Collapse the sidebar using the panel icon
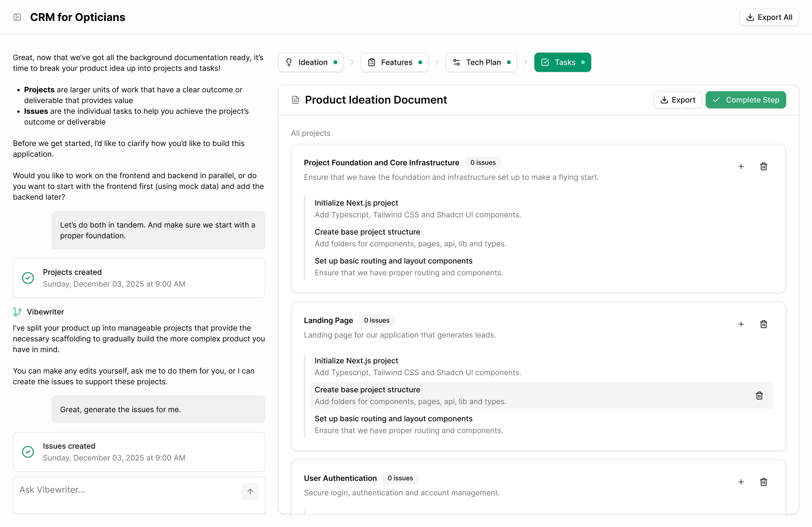Image resolution: width=812 pixels, height=527 pixels. (17, 17)
